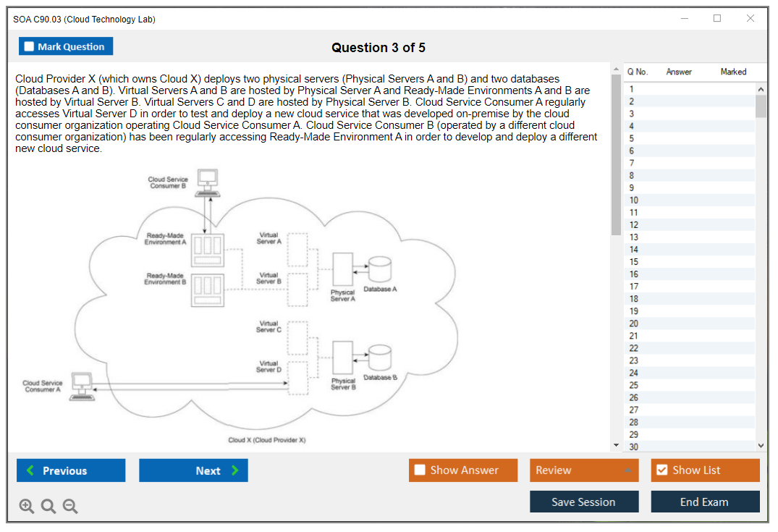Click the question text pane's up arrow
Screen dimensions: 778x532
pyautogui.click(x=616, y=69)
